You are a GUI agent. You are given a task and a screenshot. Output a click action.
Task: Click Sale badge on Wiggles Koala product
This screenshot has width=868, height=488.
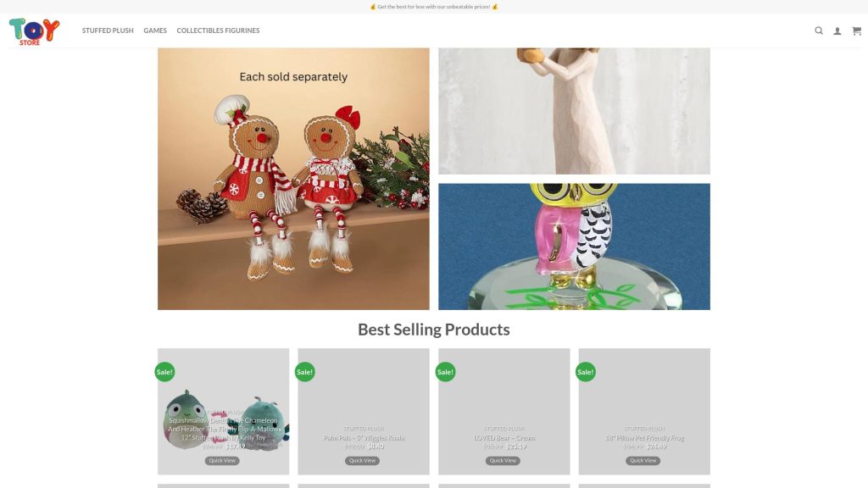point(305,372)
